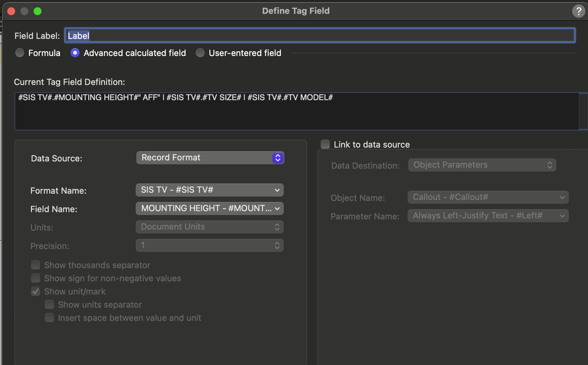Open the Precision dropdown
The image size is (588, 365).
[209, 245]
